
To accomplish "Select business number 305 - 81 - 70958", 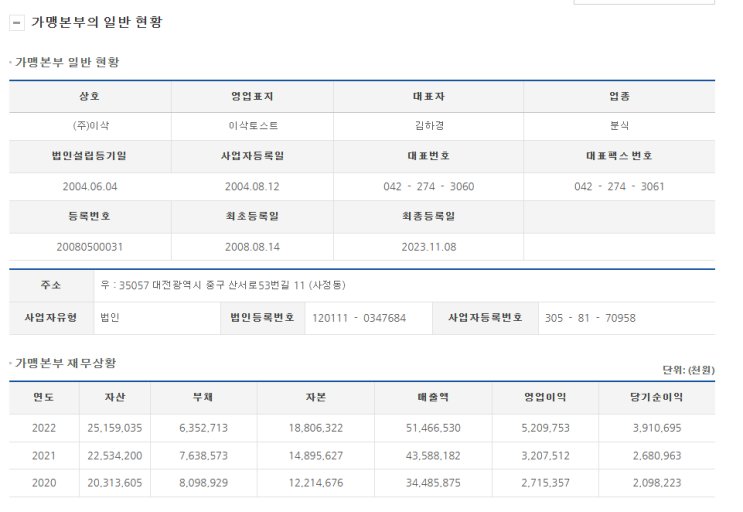I will click(x=590, y=318).
